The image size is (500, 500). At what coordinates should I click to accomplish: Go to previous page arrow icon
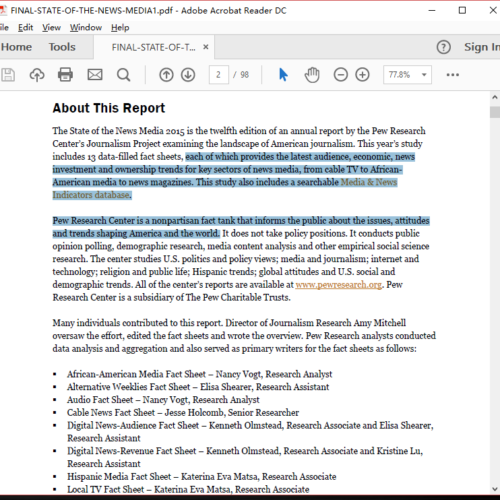point(166,75)
